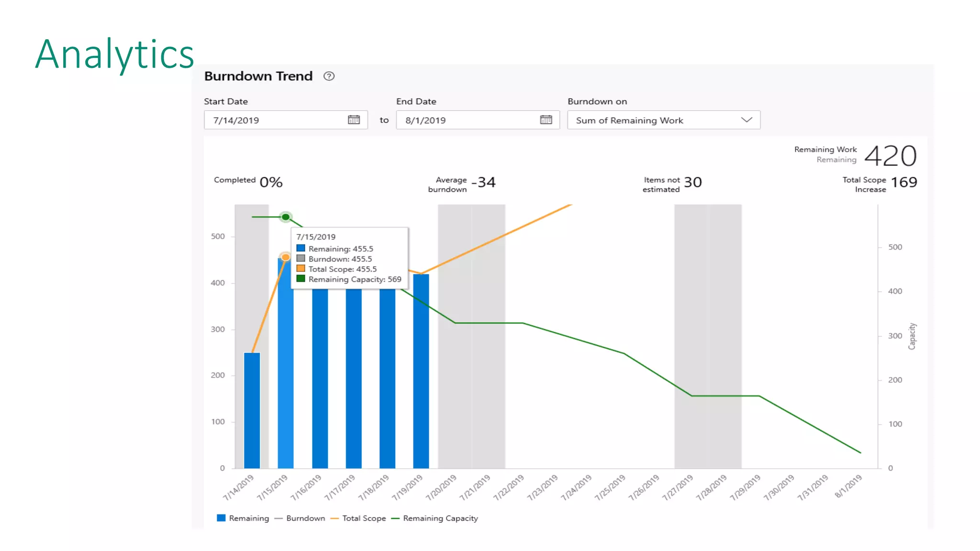Click the orange Total Scope data point marker

pos(286,257)
